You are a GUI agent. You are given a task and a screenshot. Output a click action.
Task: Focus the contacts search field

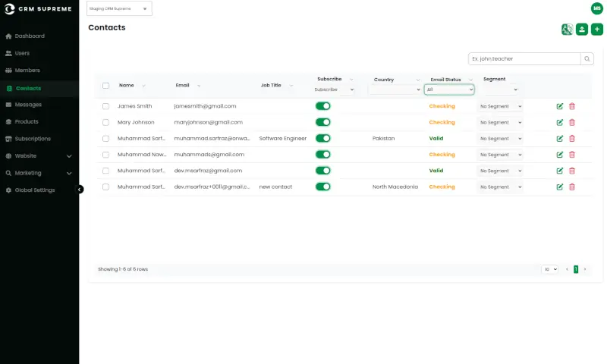(524, 59)
